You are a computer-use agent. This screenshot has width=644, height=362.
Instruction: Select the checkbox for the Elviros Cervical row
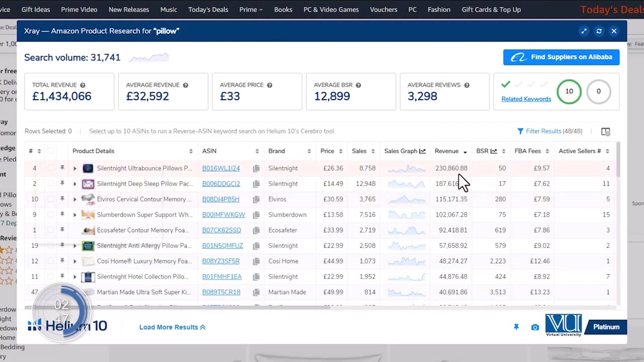click(x=51, y=199)
